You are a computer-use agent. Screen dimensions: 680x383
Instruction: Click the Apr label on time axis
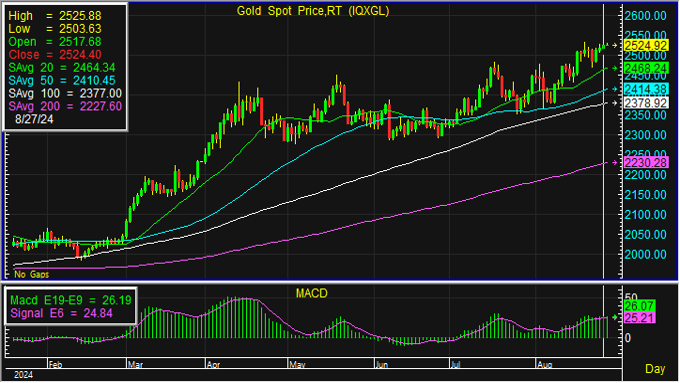click(213, 365)
